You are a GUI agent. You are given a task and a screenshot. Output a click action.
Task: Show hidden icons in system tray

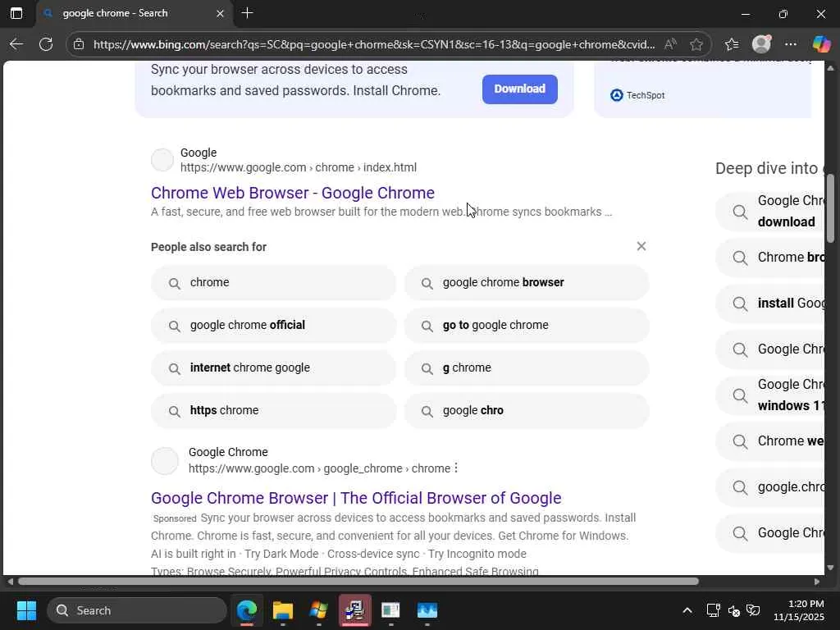[687, 610]
